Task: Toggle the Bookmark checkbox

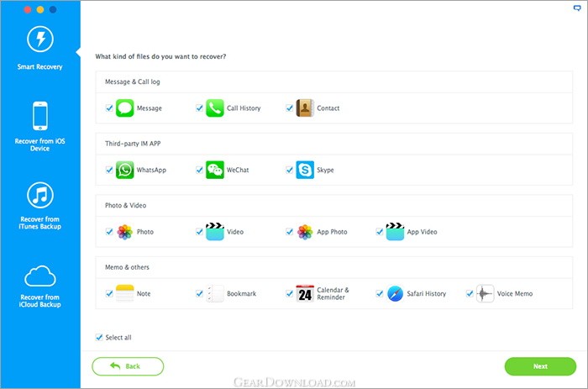Action: (200, 294)
